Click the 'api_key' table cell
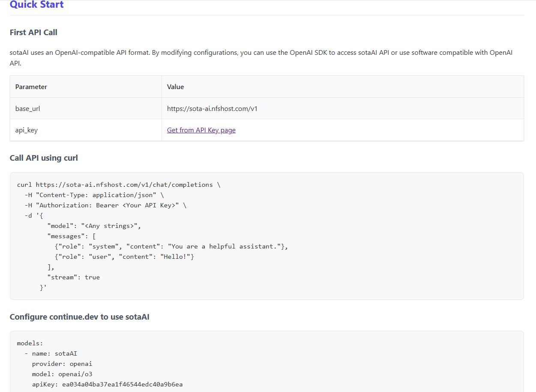The image size is (536, 392). 86,130
